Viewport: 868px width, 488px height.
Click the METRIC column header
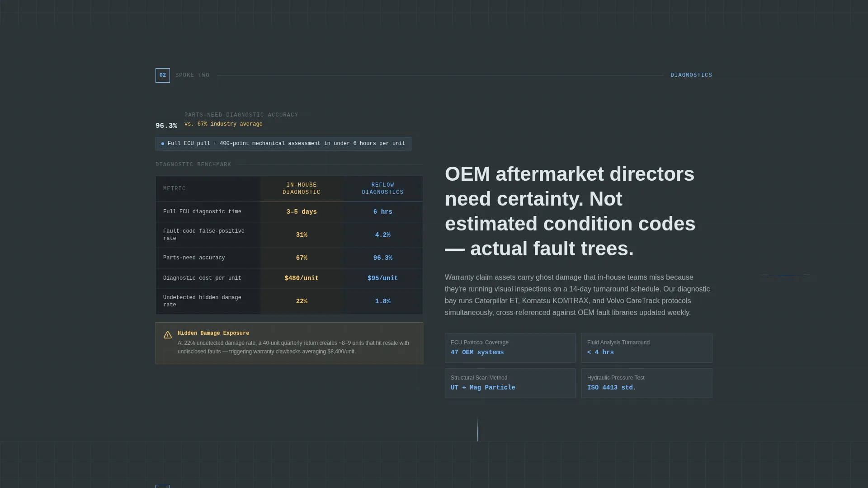[175, 189]
